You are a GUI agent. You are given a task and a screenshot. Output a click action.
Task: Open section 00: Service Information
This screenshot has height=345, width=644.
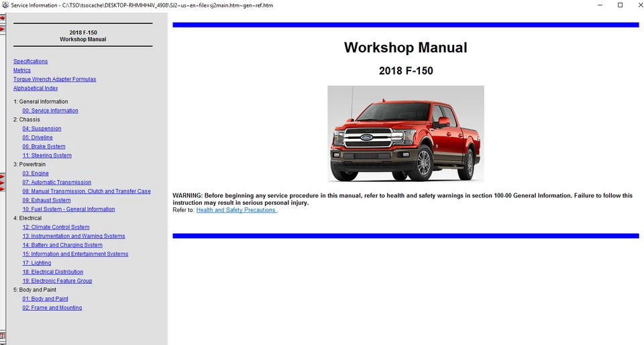click(x=50, y=111)
